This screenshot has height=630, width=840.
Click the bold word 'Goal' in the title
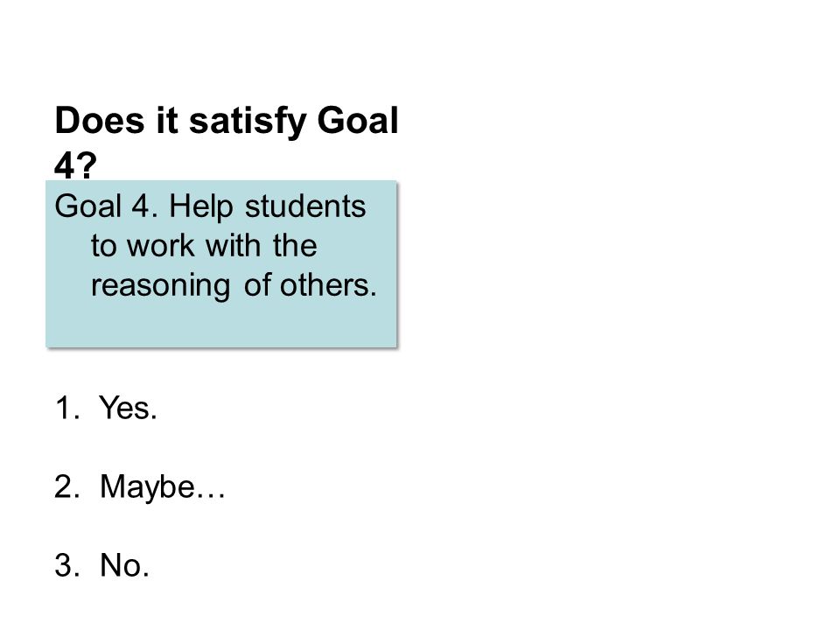[358, 121]
